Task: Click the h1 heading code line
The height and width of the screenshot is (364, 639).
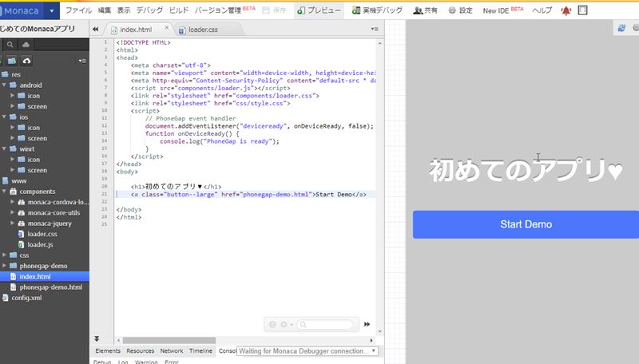Action: 176,187
